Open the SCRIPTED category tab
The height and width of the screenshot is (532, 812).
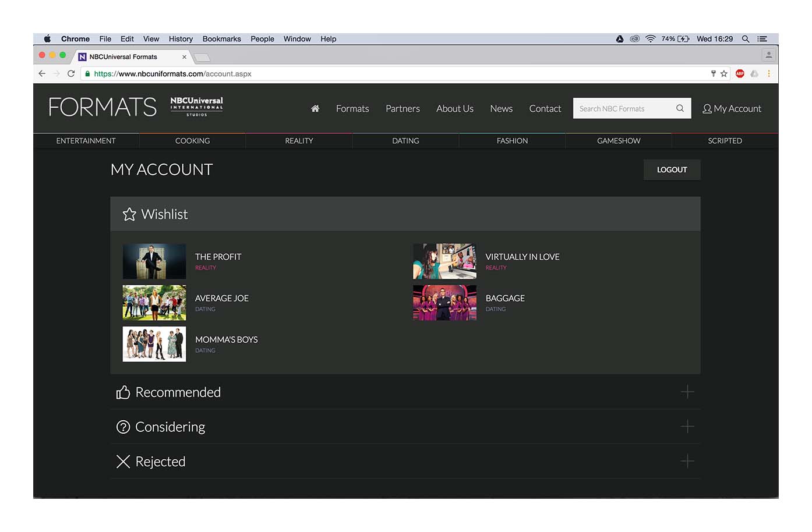coord(725,141)
